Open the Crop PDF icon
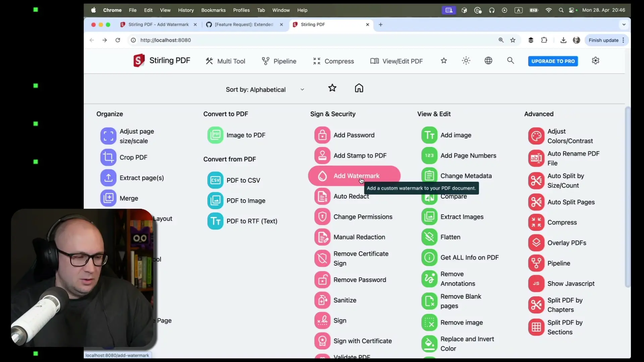Viewport: 644px width, 362px height. pyautogui.click(x=108, y=158)
